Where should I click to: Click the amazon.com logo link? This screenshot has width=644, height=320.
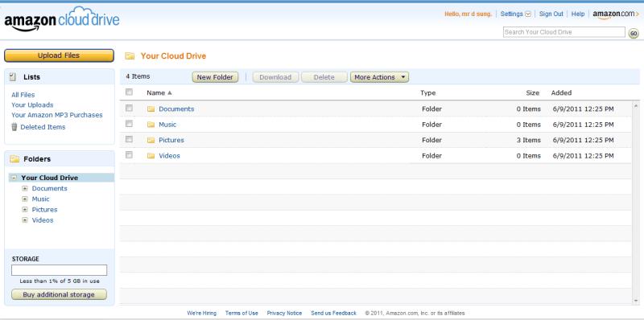click(616, 14)
